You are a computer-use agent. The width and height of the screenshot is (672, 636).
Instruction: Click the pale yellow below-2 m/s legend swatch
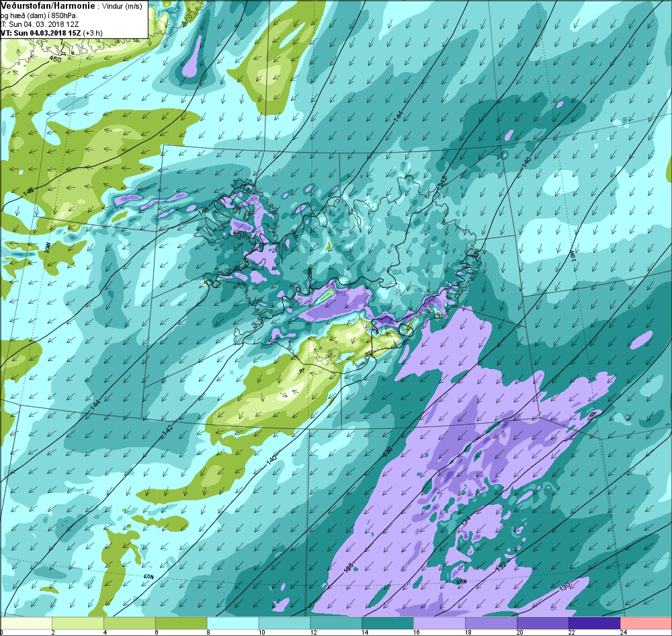(26, 623)
